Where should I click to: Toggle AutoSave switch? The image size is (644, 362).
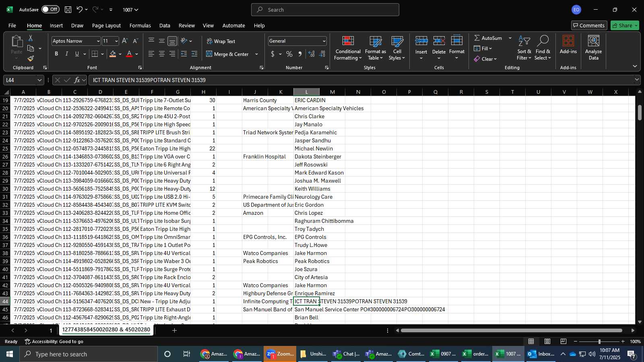tap(50, 9)
